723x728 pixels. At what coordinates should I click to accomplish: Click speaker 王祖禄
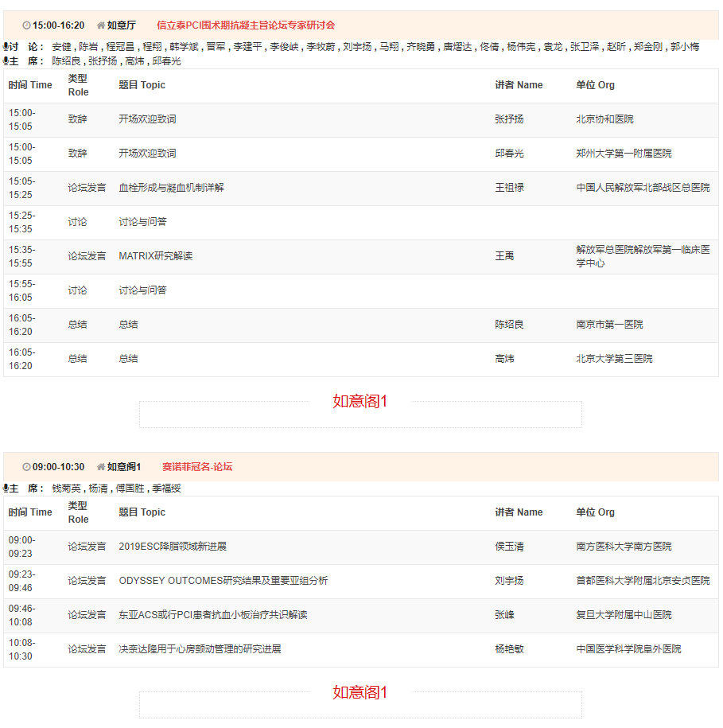click(x=509, y=188)
